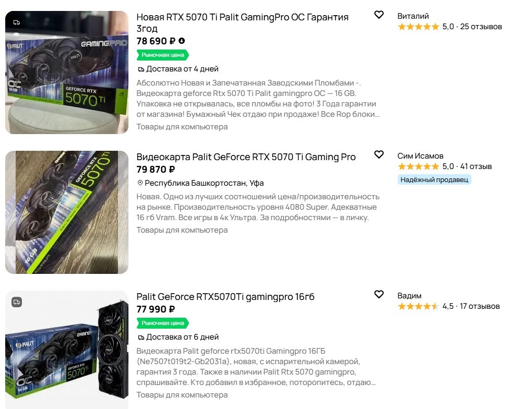
Task: Click the price info icon beside 78 690 ₽
Action: coord(182,41)
